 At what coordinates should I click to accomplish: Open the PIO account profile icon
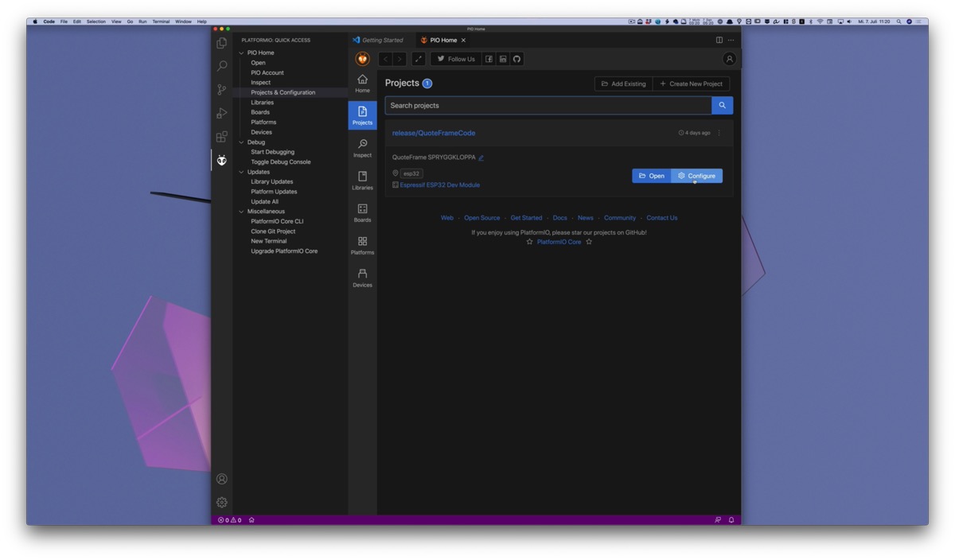click(729, 59)
